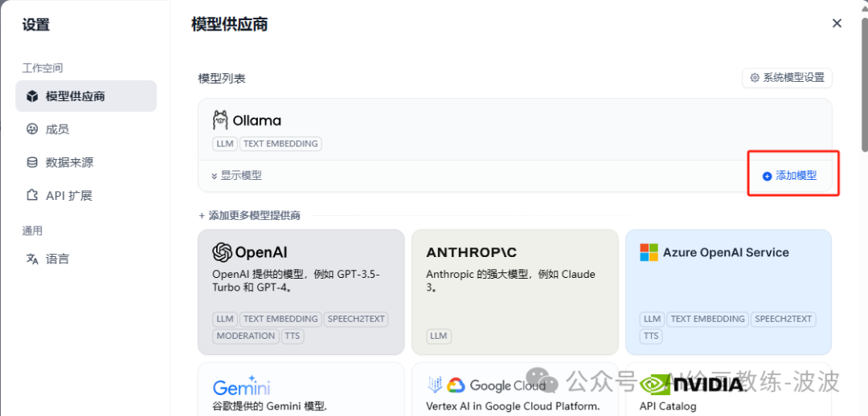
Task: Click the Google Cloud logo icon
Action: [455, 385]
